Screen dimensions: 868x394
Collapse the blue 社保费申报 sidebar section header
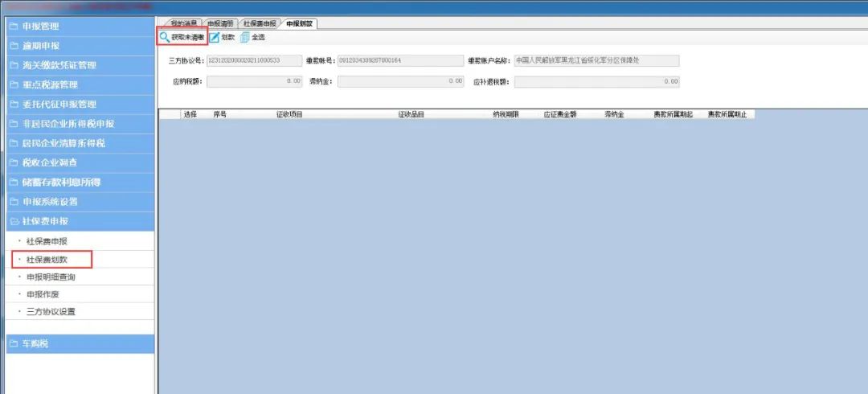[x=81, y=221]
